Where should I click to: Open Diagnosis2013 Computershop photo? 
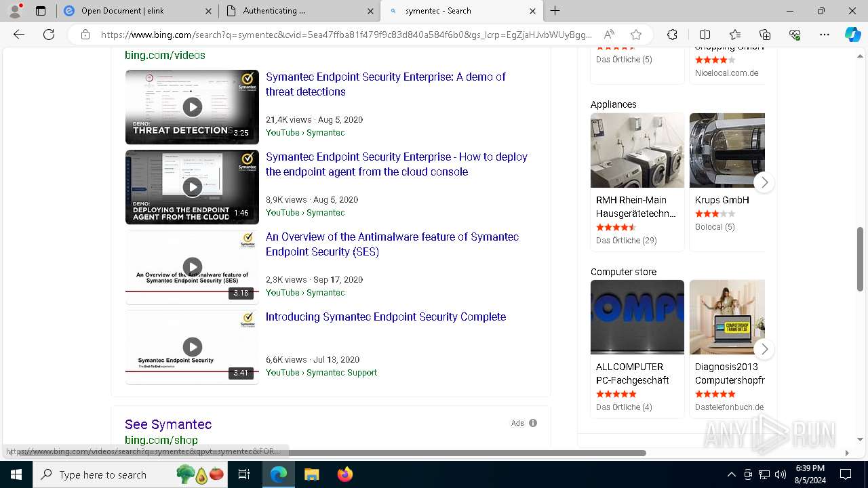727,317
